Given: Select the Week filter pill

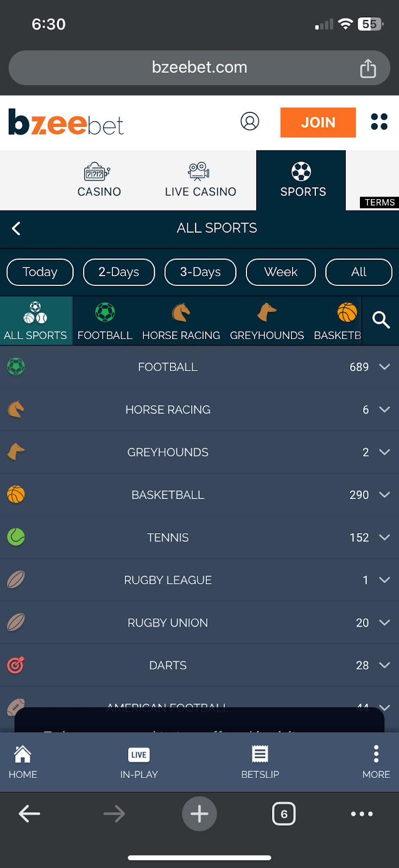Looking at the screenshot, I should click(x=281, y=272).
